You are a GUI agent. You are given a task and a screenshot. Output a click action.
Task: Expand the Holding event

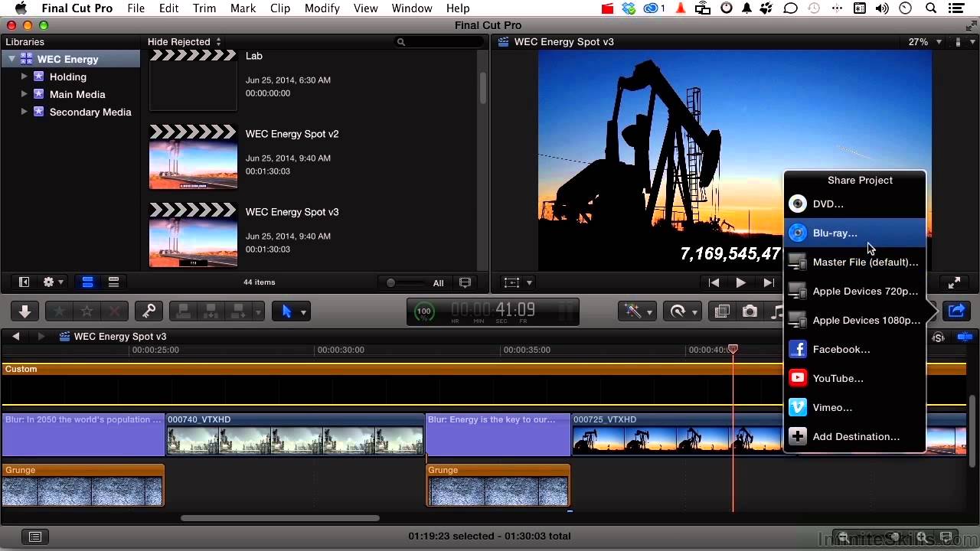(24, 77)
